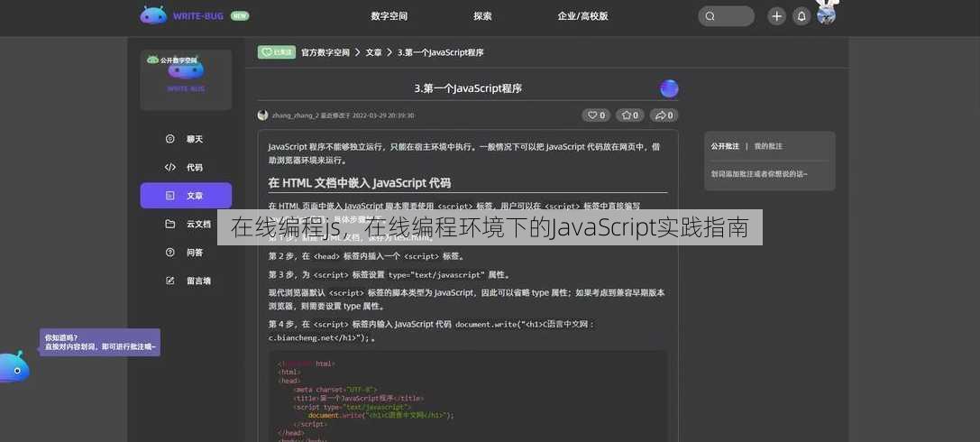Click 3.第一个JavaScript程序 breadcrumb
980x442 pixels.
tap(441, 52)
